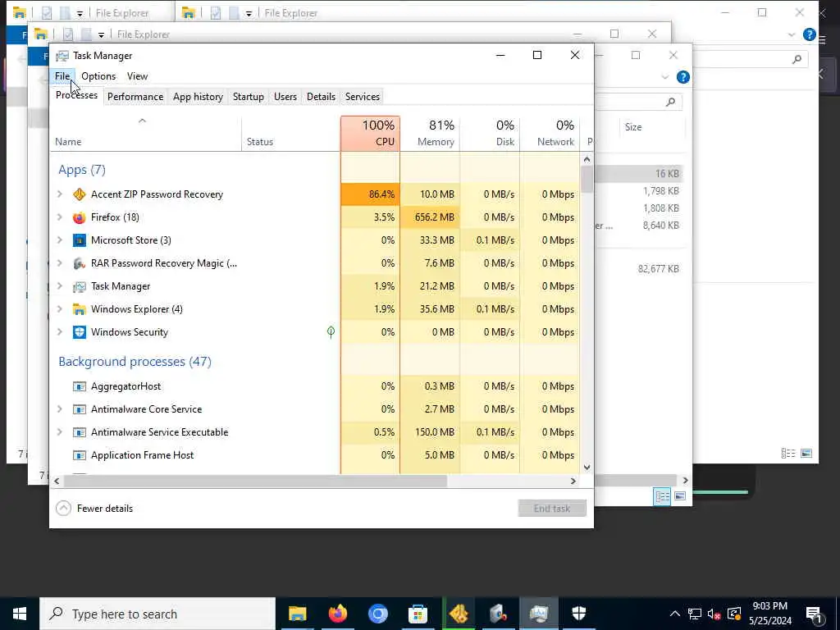This screenshot has width=840, height=630.
Task: Sort processes by Network column
Action: coord(550,134)
